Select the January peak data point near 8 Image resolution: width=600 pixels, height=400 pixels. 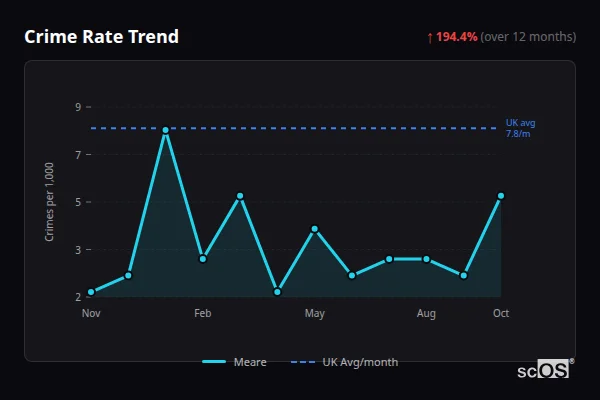coord(166,130)
